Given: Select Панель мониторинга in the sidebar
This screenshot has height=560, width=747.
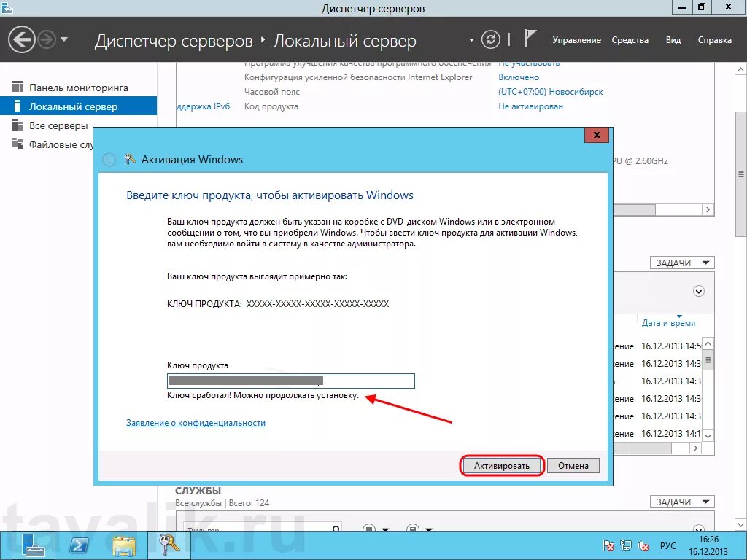Looking at the screenshot, I should tap(79, 87).
